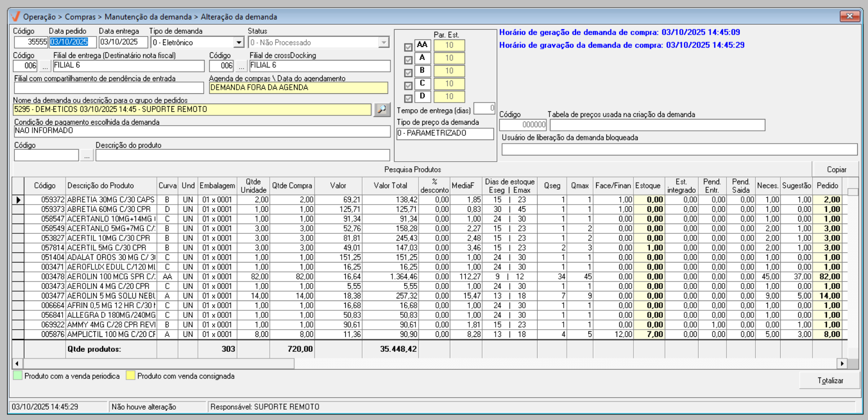Toggle the D curve checkbox
868x420 pixels.
click(408, 98)
